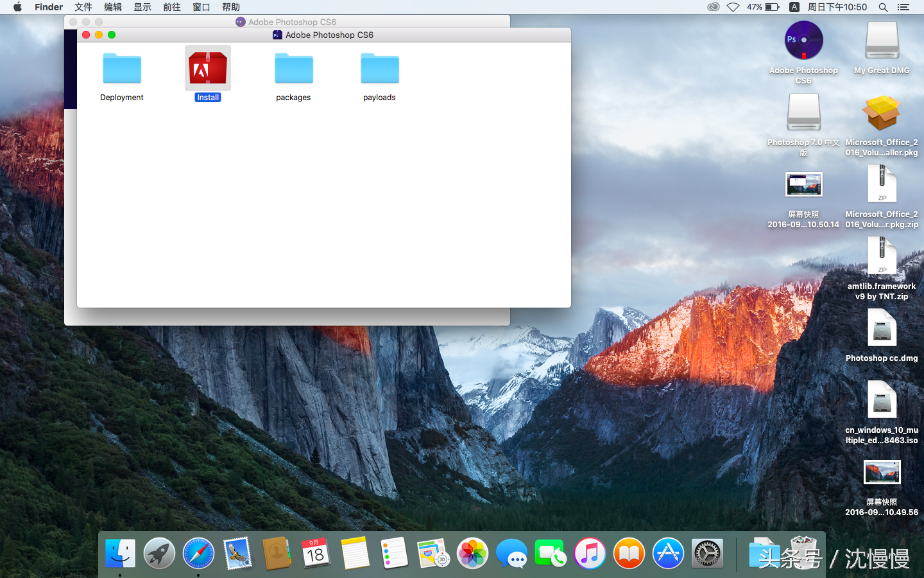The width and height of the screenshot is (924, 578).
Task: Click the back Adobe Photoshop CS6 window title
Action: (292, 22)
